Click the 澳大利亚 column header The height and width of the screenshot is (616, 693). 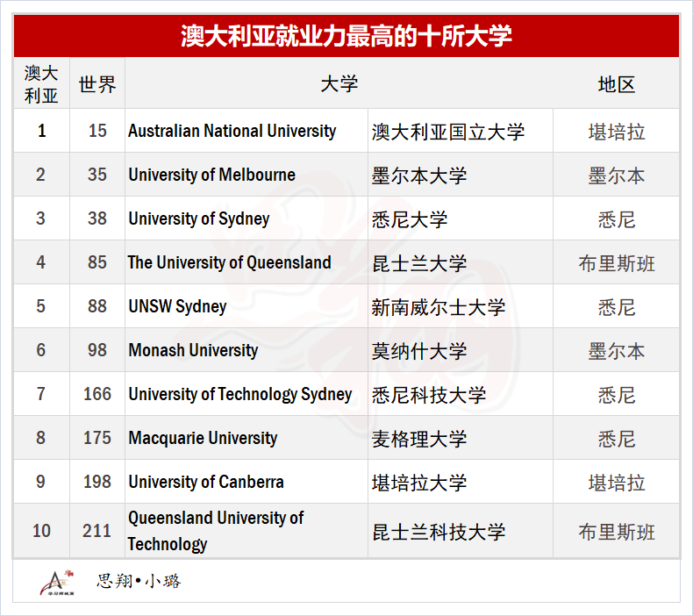coord(41,83)
